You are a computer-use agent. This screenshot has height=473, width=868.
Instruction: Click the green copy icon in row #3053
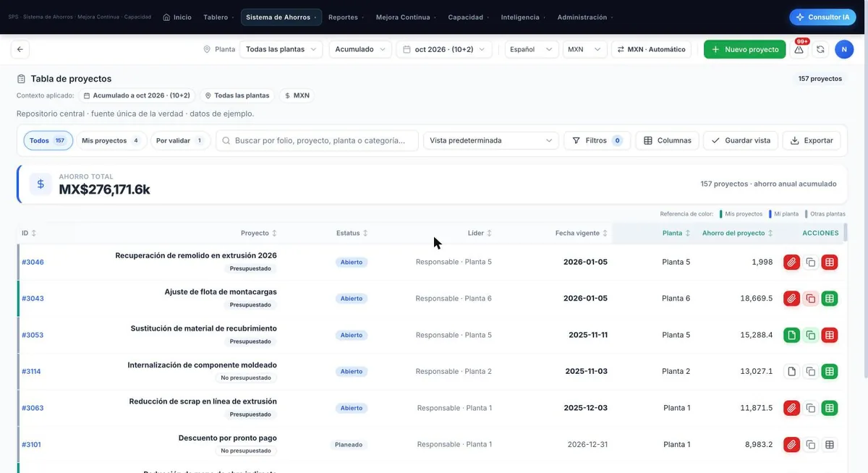pos(811,335)
